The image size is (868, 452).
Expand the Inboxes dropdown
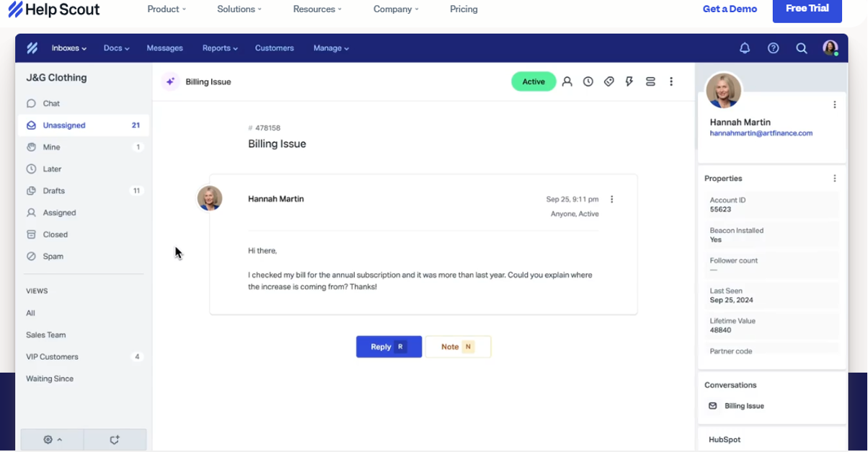point(69,48)
